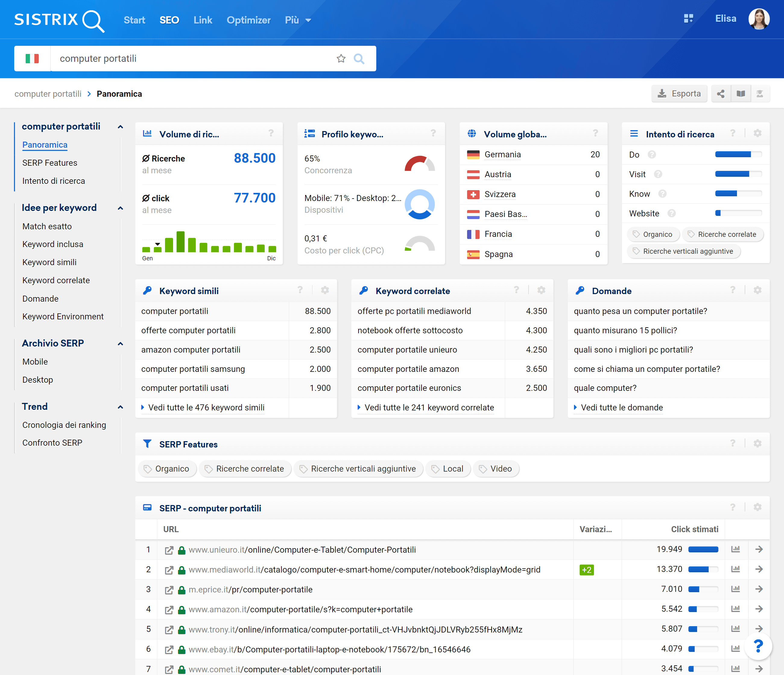784x675 pixels.
Task: Click help icon next to Visit intent
Action: [658, 174]
